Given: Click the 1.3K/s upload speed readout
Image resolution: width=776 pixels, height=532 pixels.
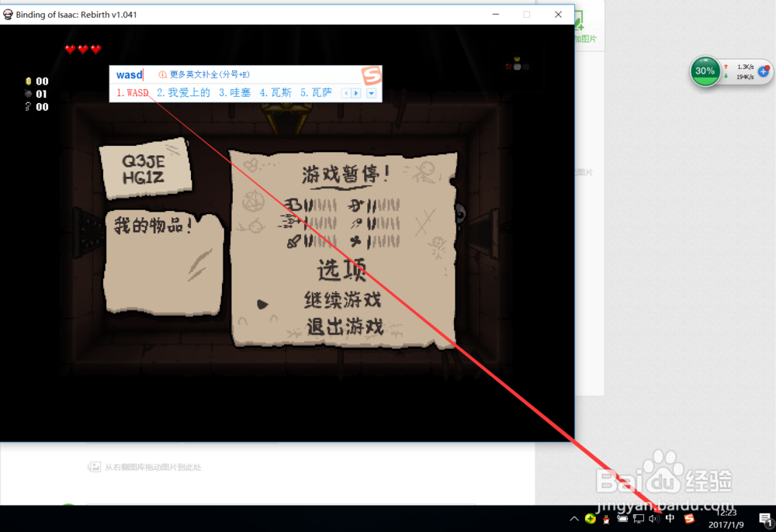Looking at the screenshot, I should pyautogui.click(x=745, y=67).
